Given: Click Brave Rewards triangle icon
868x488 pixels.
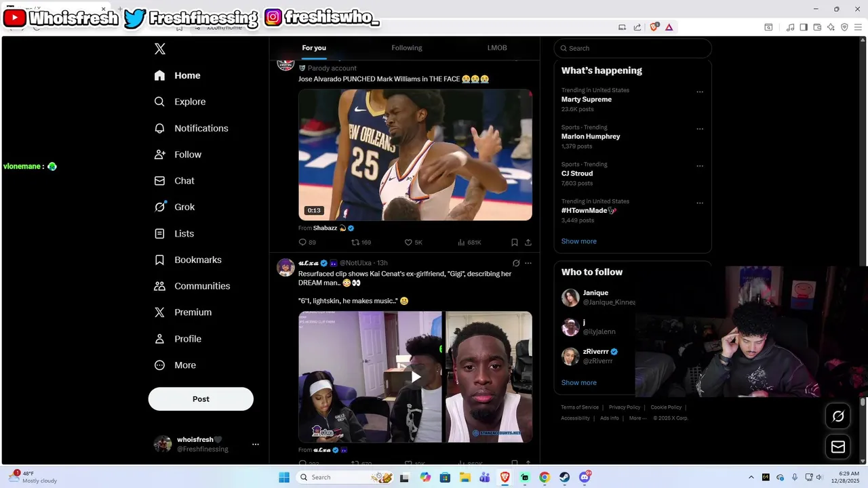Looking at the screenshot, I should point(669,27).
